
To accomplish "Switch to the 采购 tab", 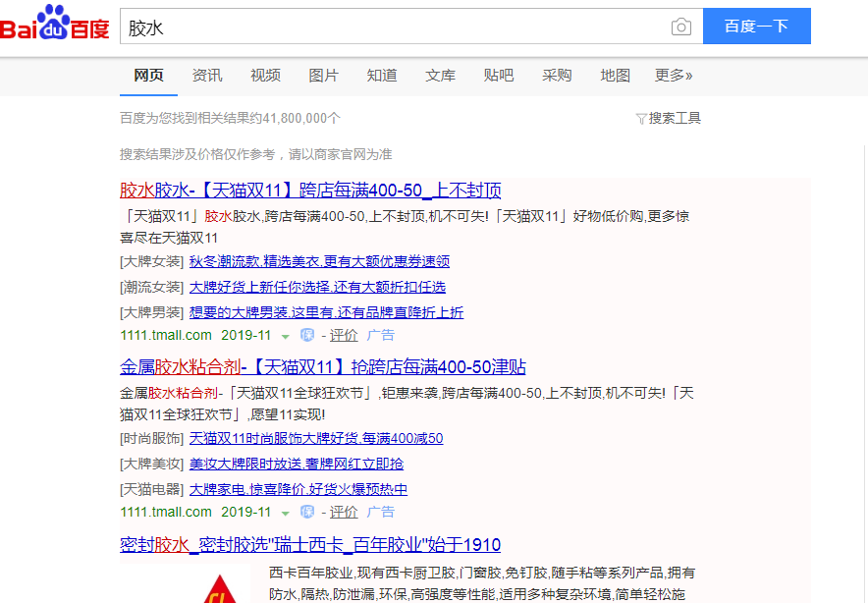I will (x=557, y=76).
